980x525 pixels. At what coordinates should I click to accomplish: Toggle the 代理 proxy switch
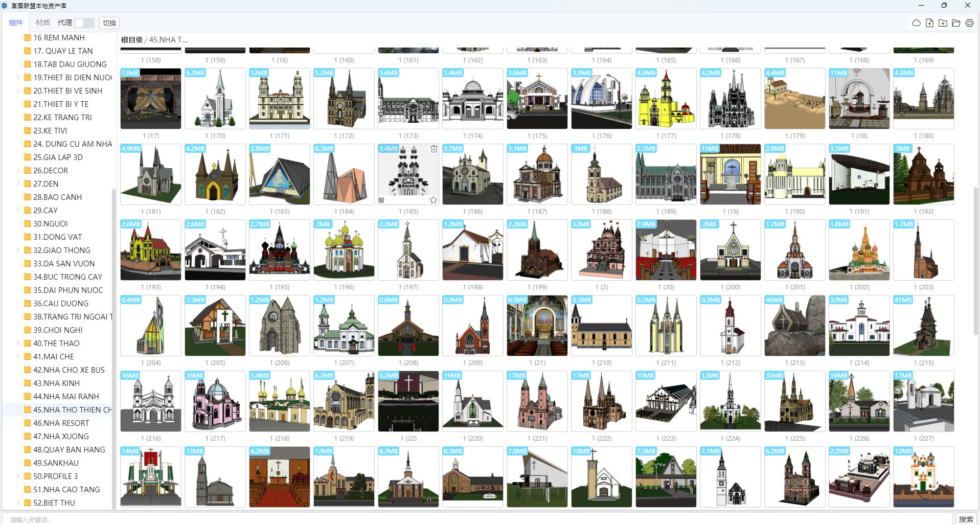[x=84, y=23]
